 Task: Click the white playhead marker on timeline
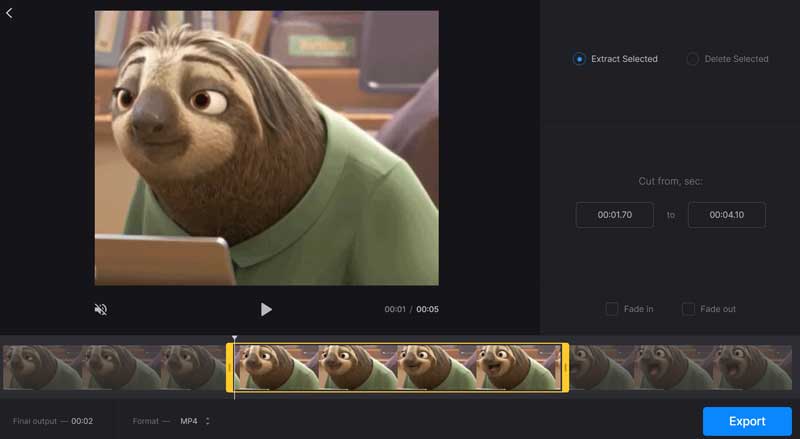(x=234, y=338)
